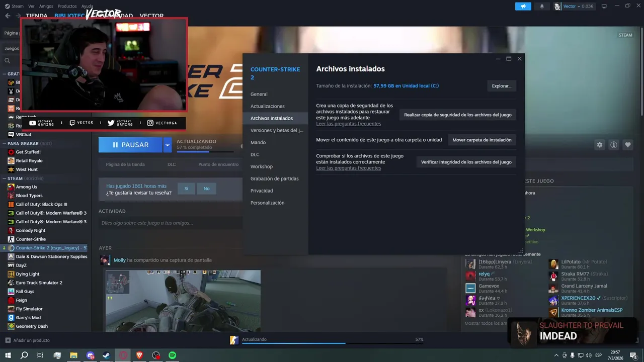The width and height of the screenshot is (644, 362).
Task: Select Mando in properties sidebar
Action: pyautogui.click(x=275, y=142)
